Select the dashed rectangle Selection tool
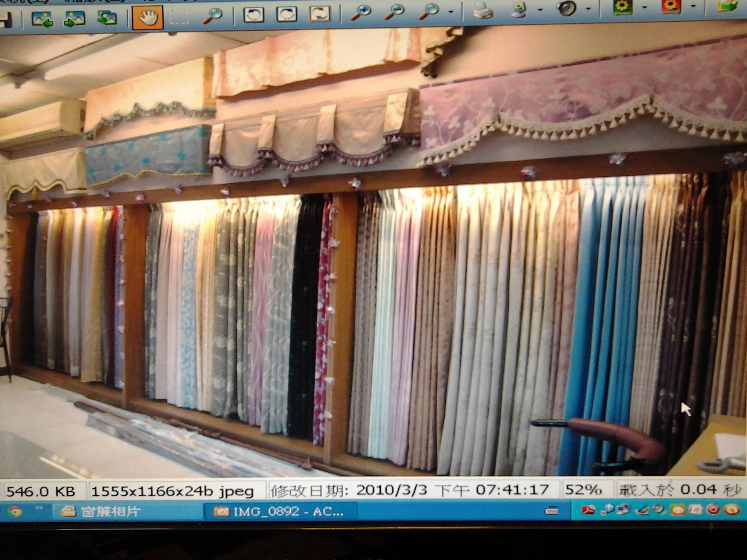 [180, 17]
